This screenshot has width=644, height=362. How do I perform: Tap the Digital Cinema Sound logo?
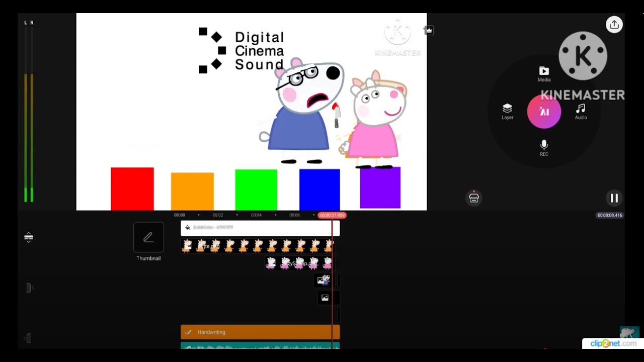[242, 51]
